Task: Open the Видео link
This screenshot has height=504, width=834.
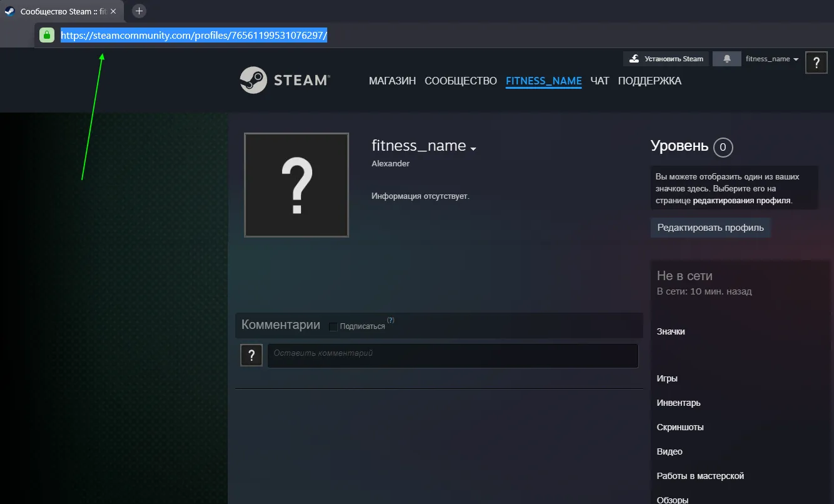Action: click(x=669, y=451)
